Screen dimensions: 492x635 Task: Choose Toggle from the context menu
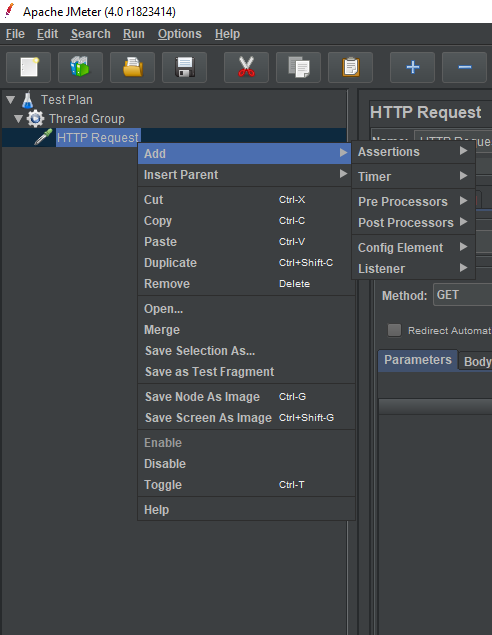click(x=247, y=485)
